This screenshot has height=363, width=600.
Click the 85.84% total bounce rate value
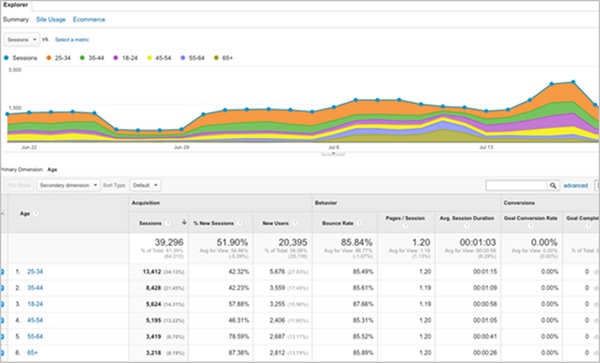point(356,242)
